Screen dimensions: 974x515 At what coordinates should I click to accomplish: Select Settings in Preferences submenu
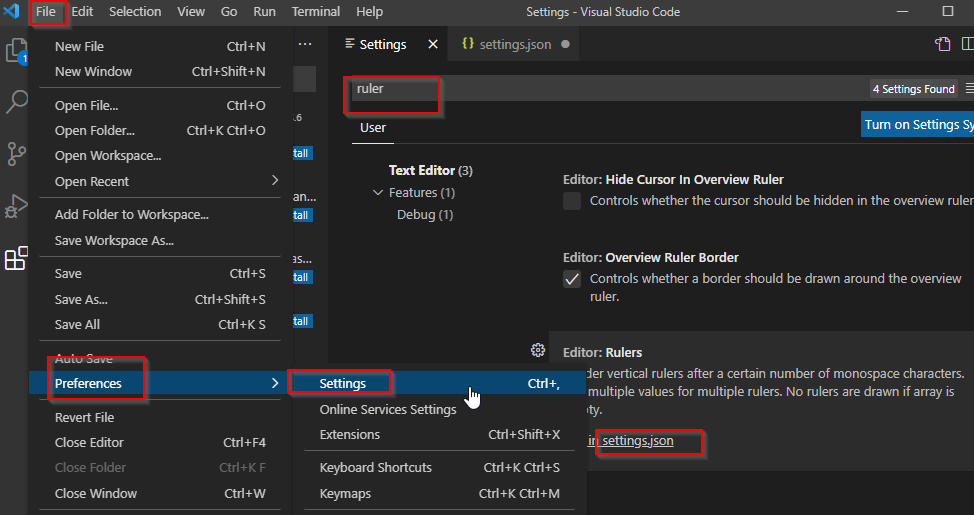(439, 383)
